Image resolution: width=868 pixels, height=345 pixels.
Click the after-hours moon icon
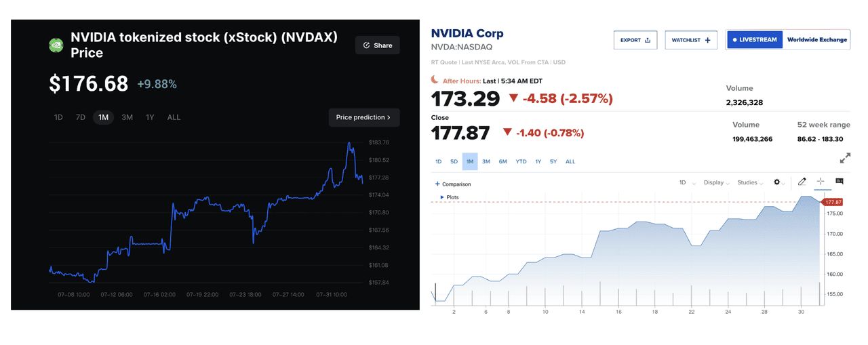[x=436, y=80]
